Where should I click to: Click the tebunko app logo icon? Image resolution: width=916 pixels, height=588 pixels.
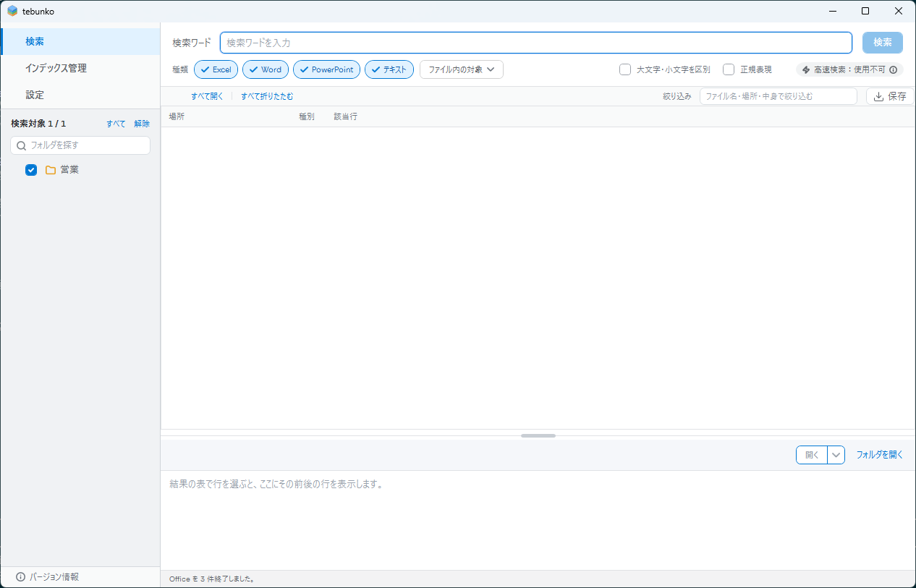pos(12,11)
